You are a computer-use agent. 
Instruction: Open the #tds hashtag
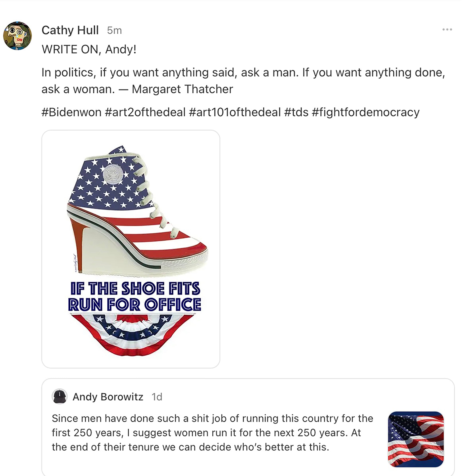(x=296, y=113)
